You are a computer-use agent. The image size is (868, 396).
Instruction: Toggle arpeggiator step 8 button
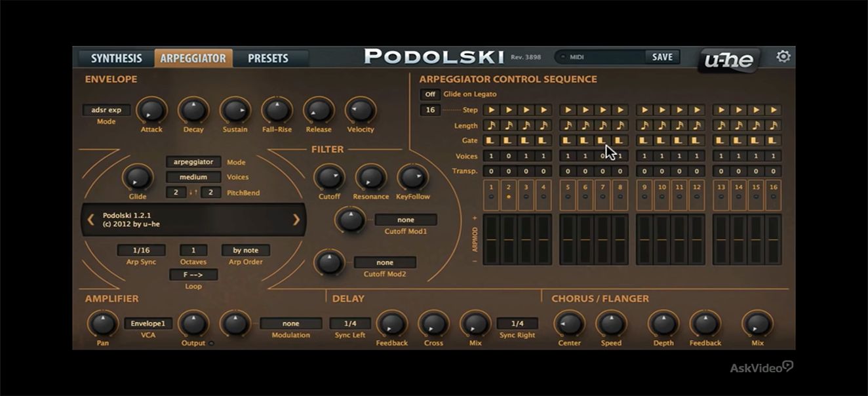pos(620,196)
